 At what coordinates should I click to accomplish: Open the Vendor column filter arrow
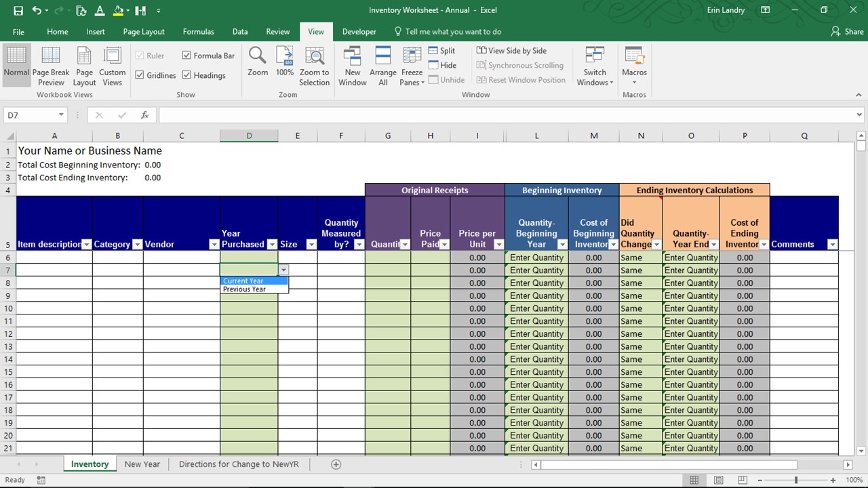pos(214,245)
